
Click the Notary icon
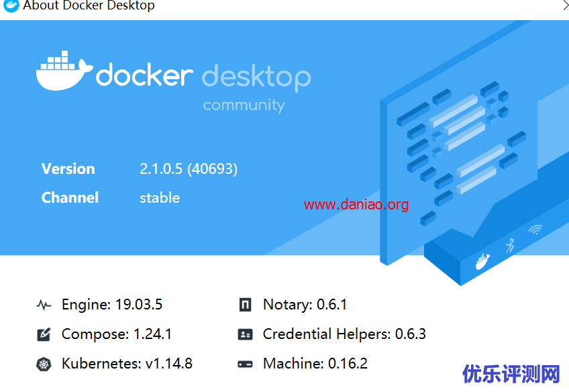pyautogui.click(x=246, y=305)
